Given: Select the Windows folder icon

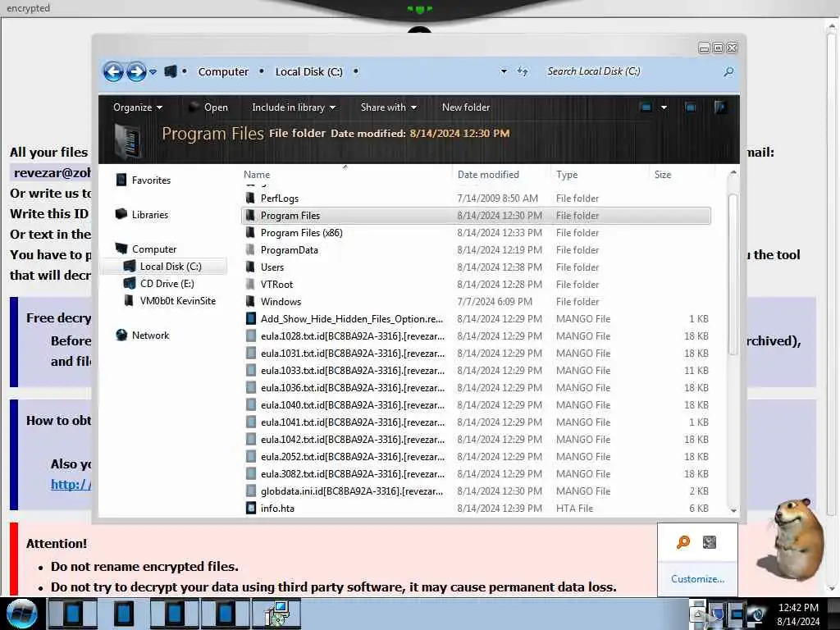Looking at the screenshot, I should click(x=250, y=301).
